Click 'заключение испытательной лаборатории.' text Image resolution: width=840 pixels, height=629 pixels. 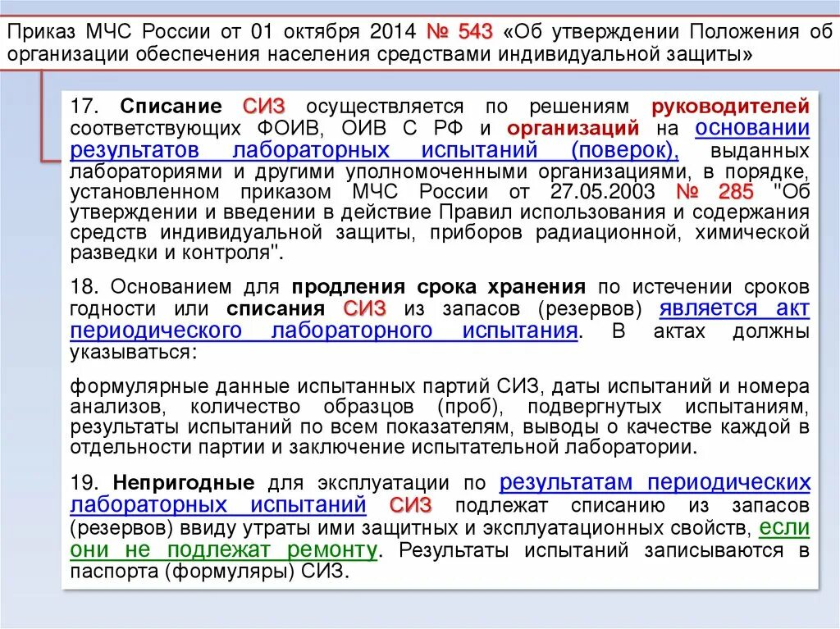[x=493, y=447]
